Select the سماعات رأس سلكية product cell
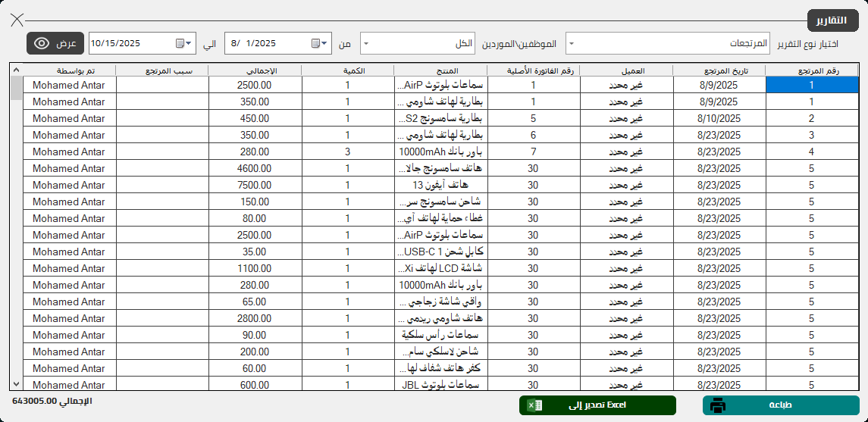868x422 pixels. tap(440, 334)
